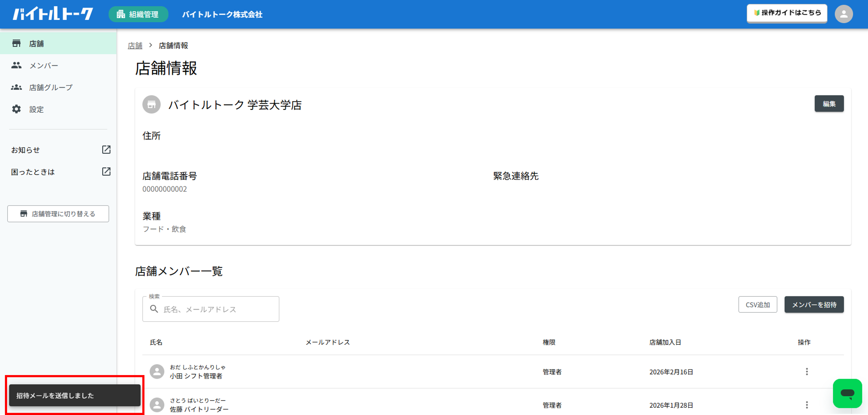This screenshot has width=868, height=415.
Task: Click the date 2026年2月16日
Action: (671, 372)
